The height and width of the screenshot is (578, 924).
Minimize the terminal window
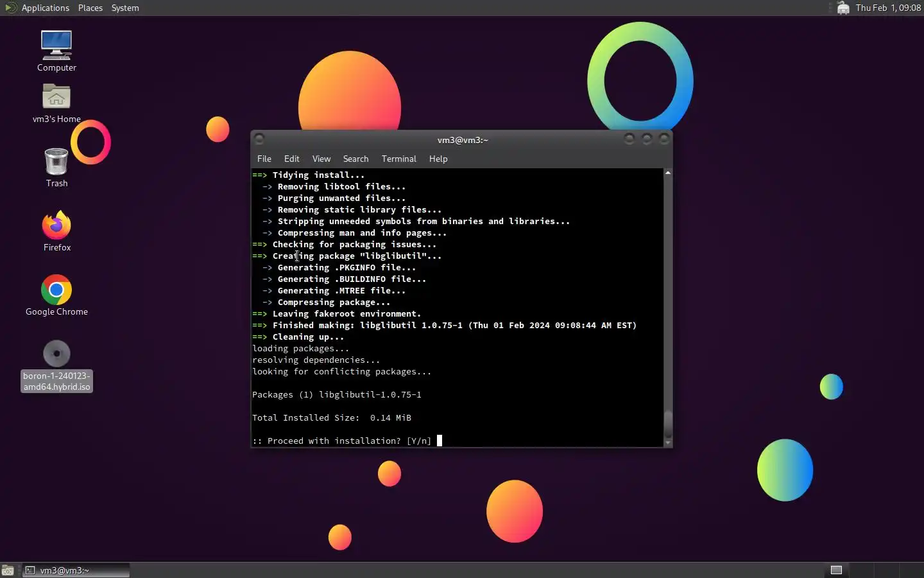pyautogui.click(x=629, y=139)
